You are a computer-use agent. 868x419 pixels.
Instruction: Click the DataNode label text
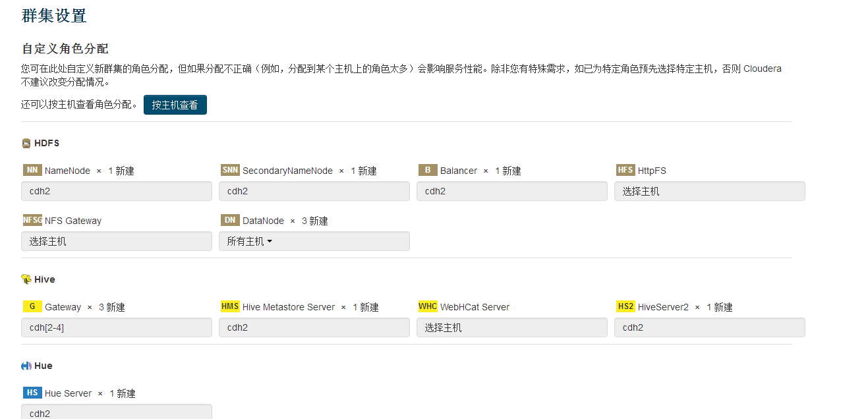tap(263, 221)
